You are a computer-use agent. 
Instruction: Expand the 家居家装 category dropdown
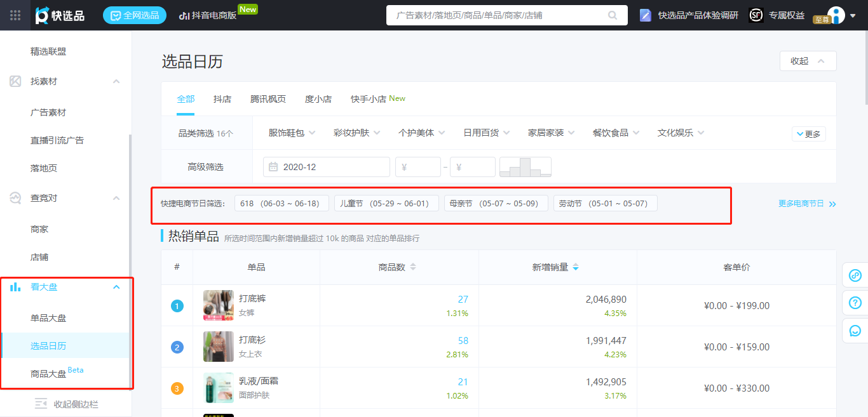(x=551, y=133)
